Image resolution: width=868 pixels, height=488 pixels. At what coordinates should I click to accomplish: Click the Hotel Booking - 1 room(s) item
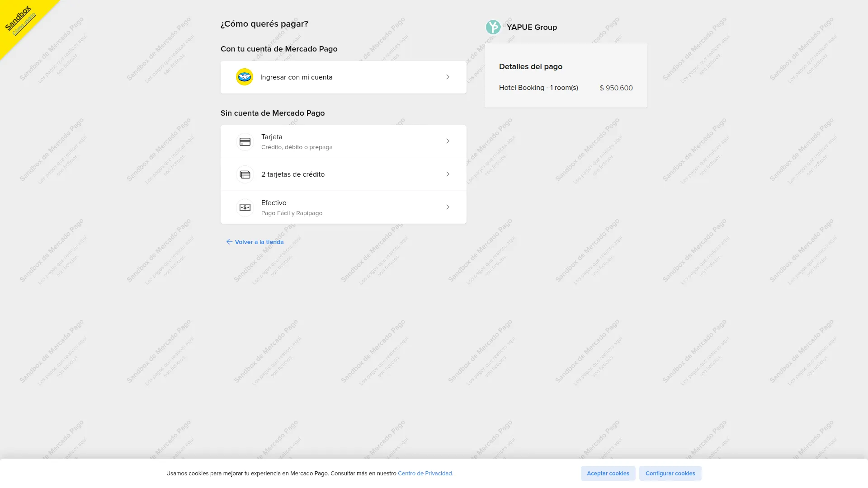tap(538, 88)
